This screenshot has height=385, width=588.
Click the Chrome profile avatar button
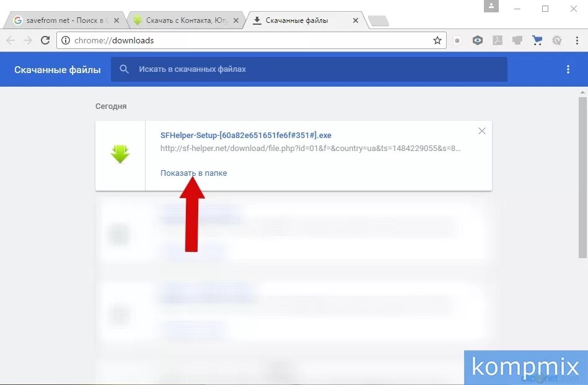point(491,6)
